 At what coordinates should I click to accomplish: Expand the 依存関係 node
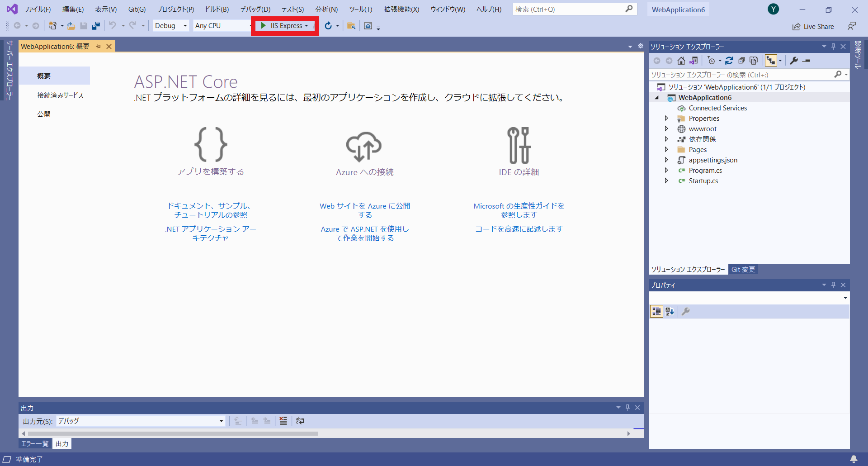point(666,139)
